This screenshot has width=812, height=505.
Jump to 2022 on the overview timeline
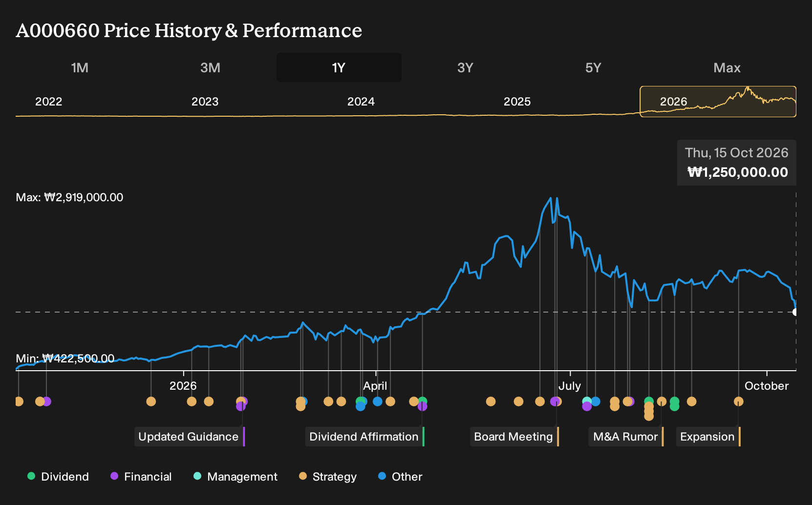(x=49, y=102)
